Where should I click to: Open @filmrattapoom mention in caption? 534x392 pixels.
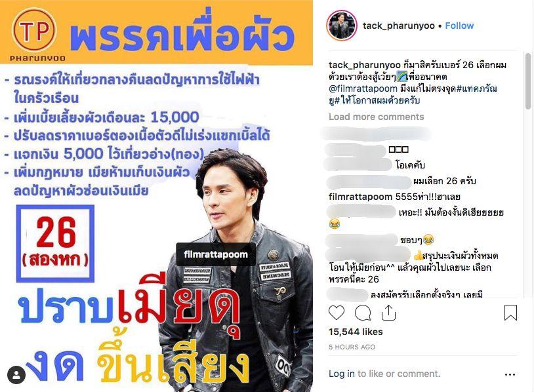coord(363,88)
